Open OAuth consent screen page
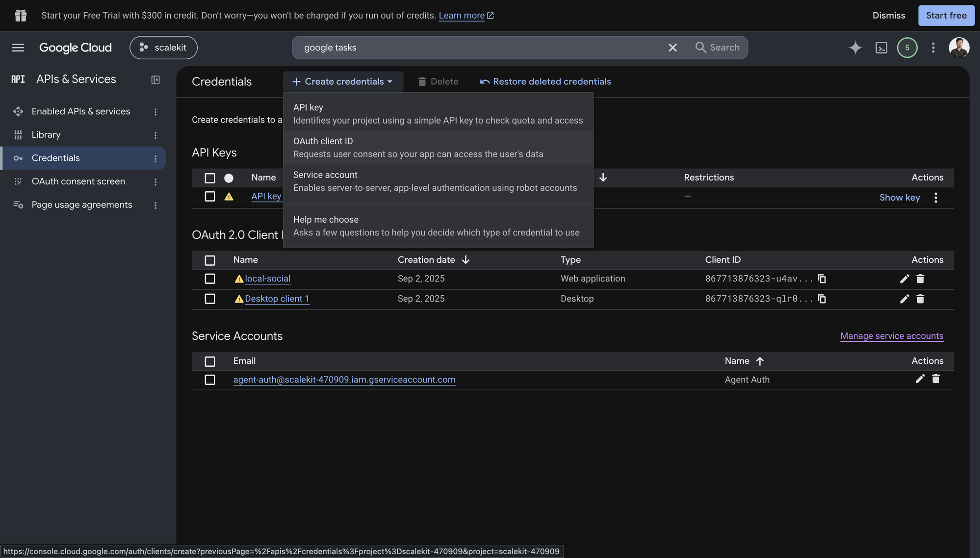The width and height of the screenshot is (980, 558). (x=78, y=181)
